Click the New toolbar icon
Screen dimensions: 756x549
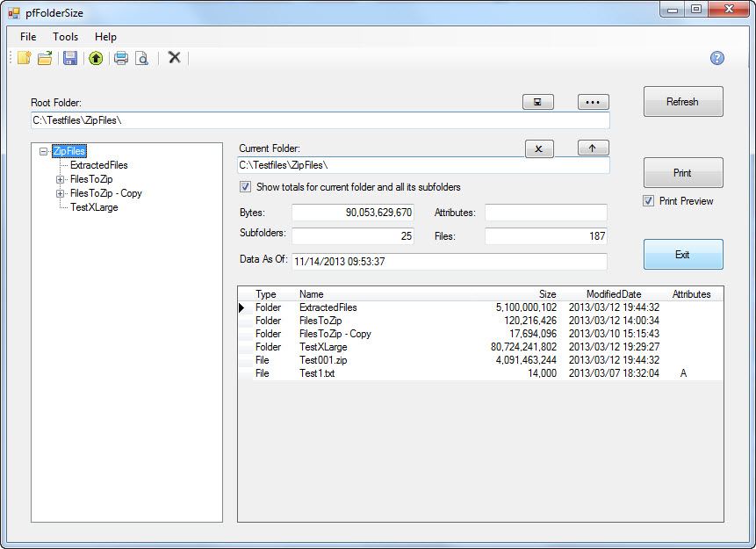(x=25, y=58)
